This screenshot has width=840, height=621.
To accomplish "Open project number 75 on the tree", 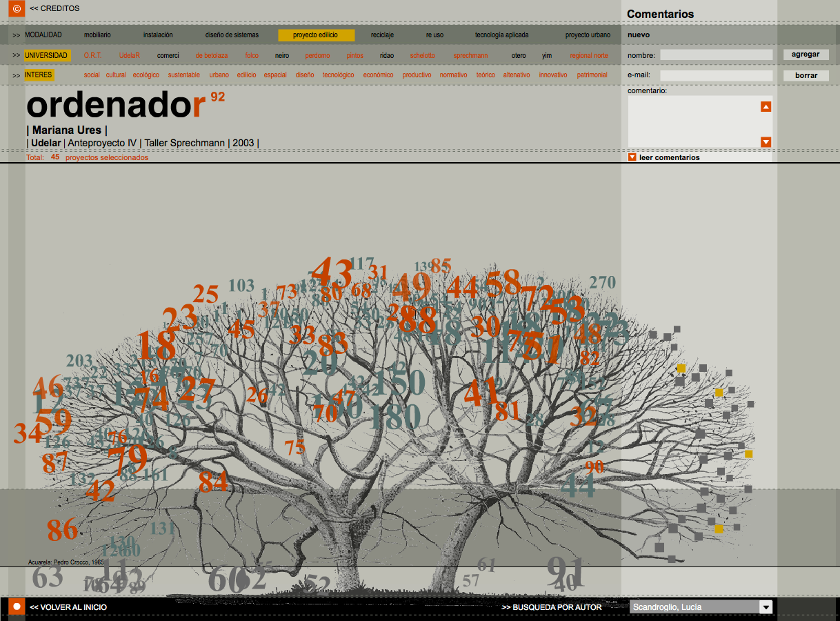I will click(294, 448).
